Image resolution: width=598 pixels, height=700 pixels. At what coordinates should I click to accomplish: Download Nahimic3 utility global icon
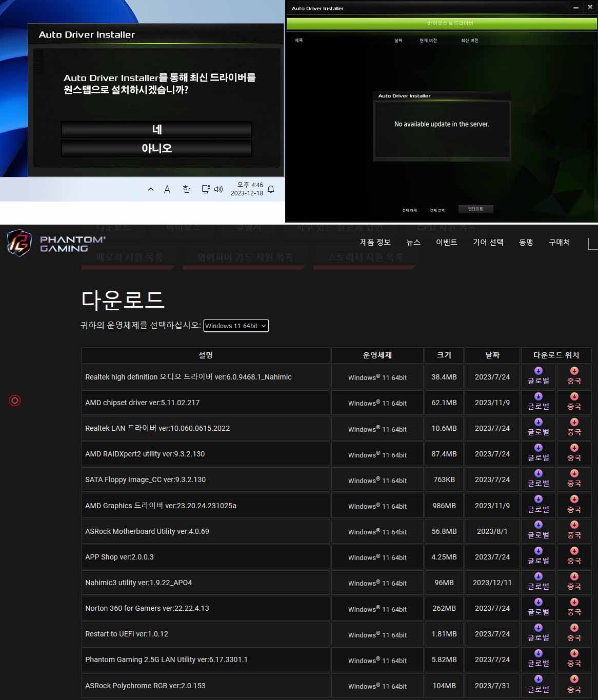(x=539, y=576)
